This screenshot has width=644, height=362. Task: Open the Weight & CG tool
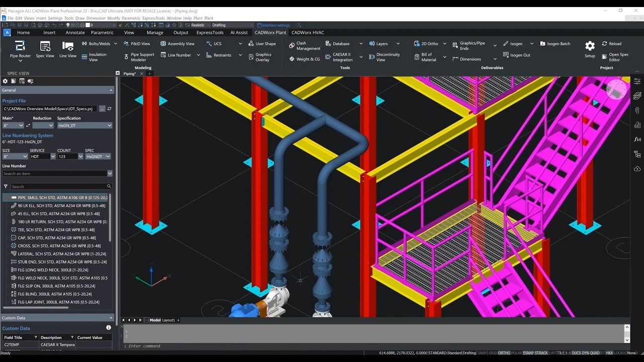click(304, 59)
